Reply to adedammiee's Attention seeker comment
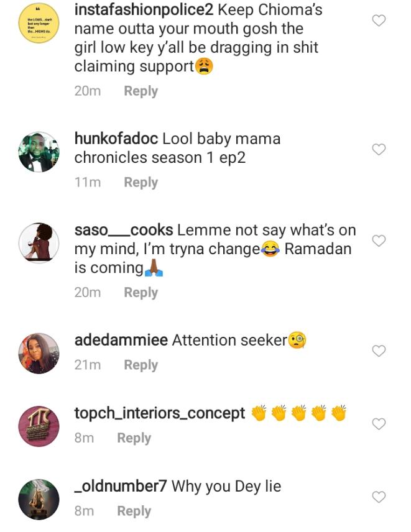 click(141, 365)
